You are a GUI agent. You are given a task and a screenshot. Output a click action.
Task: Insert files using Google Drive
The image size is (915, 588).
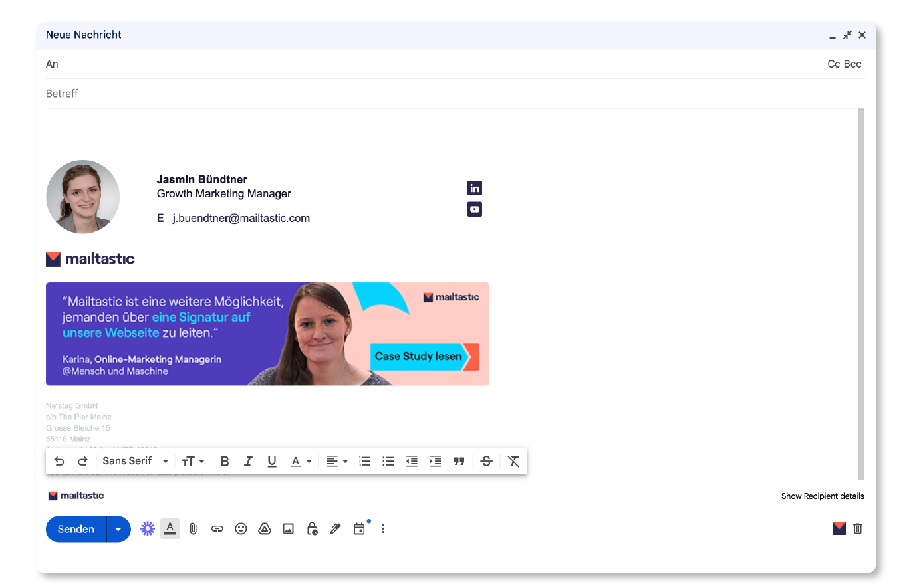[265, 529]
